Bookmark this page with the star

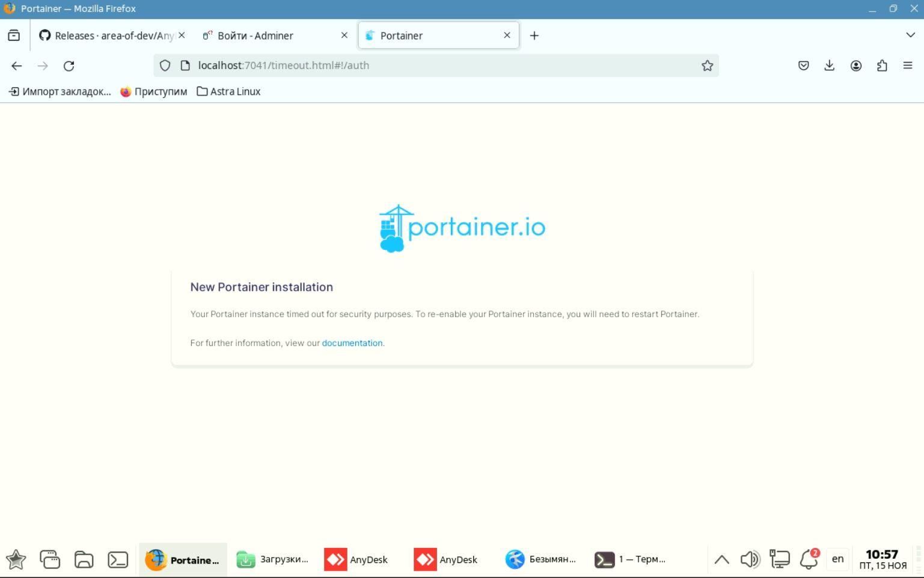pyautogui.click(x=707, y=65)
